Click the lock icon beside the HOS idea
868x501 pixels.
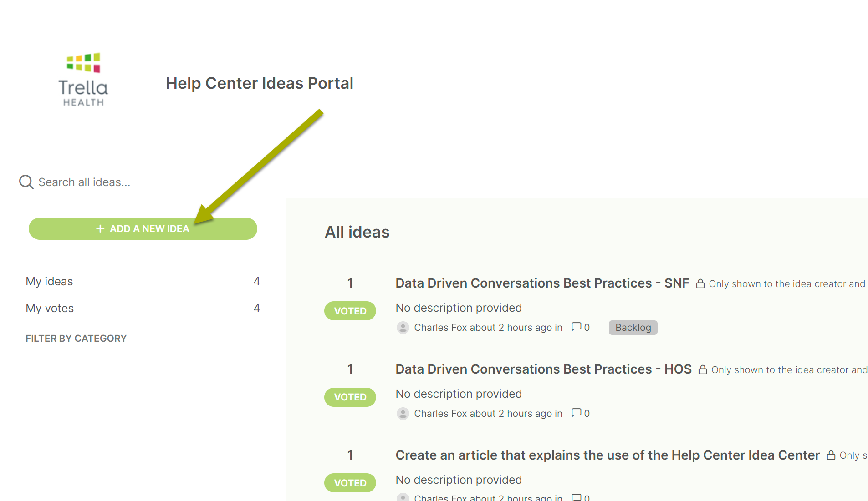(703, 370)
